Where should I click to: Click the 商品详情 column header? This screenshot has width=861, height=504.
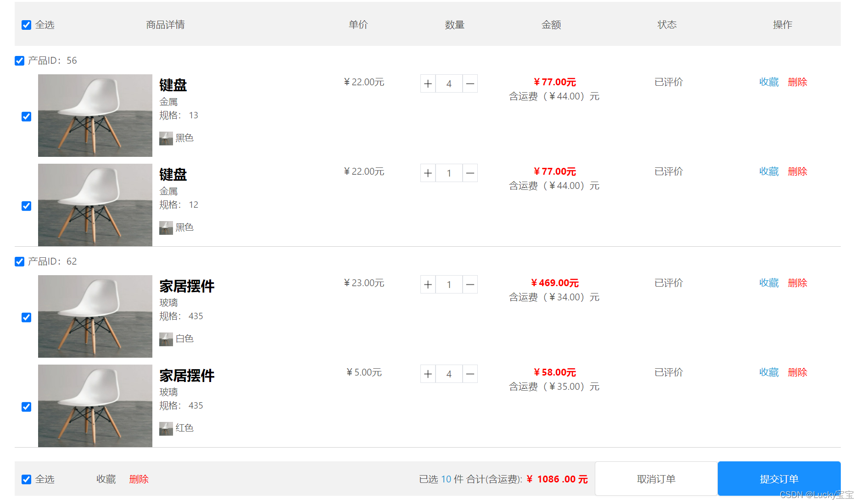(x=165, y=25)
